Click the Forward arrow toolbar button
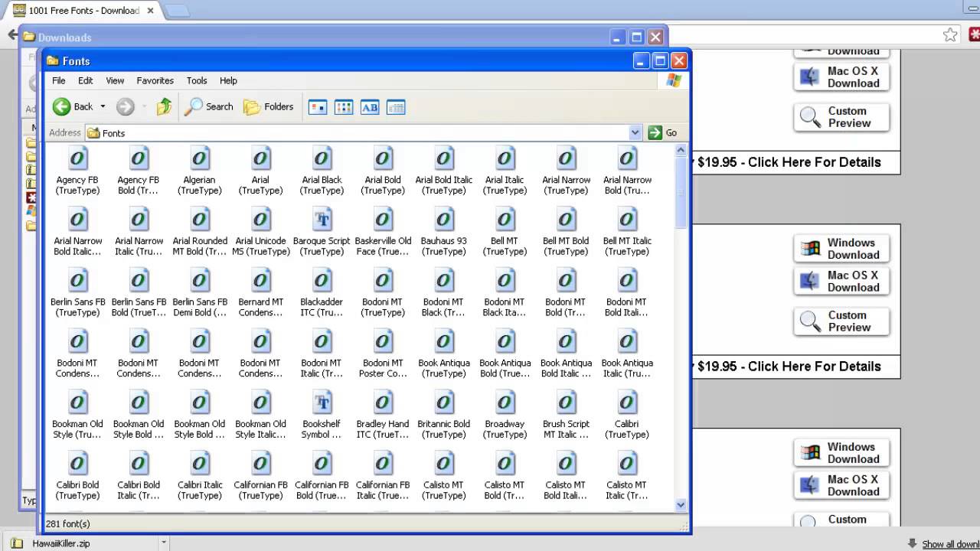980x551 pixels. [126, 107]
